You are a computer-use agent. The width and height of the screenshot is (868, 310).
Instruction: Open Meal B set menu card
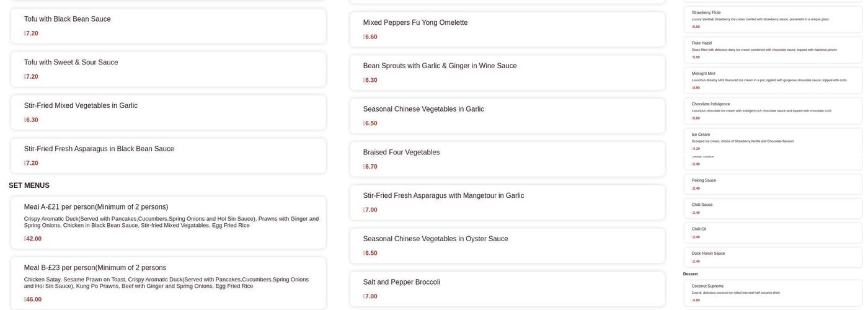pyautogui.click(x=168, y=283)
